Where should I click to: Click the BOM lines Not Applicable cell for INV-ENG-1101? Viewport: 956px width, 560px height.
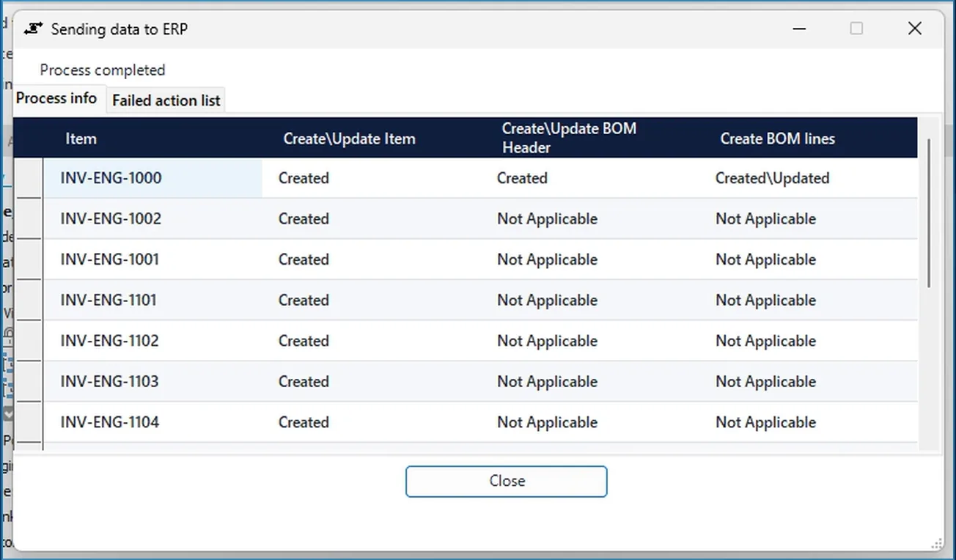point(808,301)
